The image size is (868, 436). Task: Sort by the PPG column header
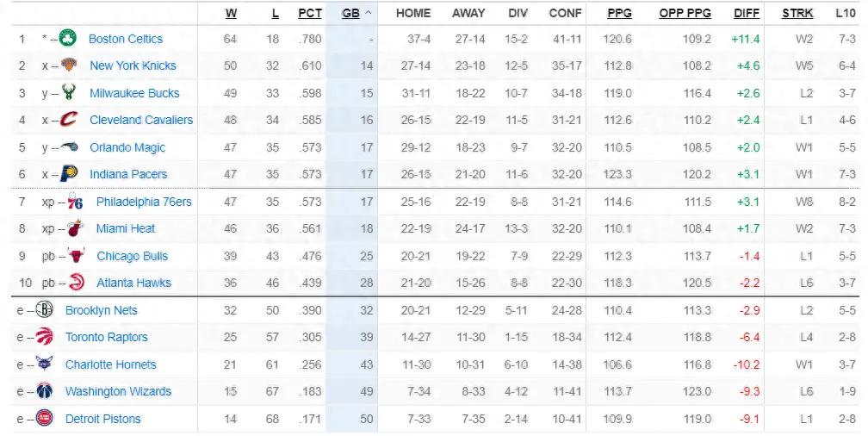click(619, 13)
